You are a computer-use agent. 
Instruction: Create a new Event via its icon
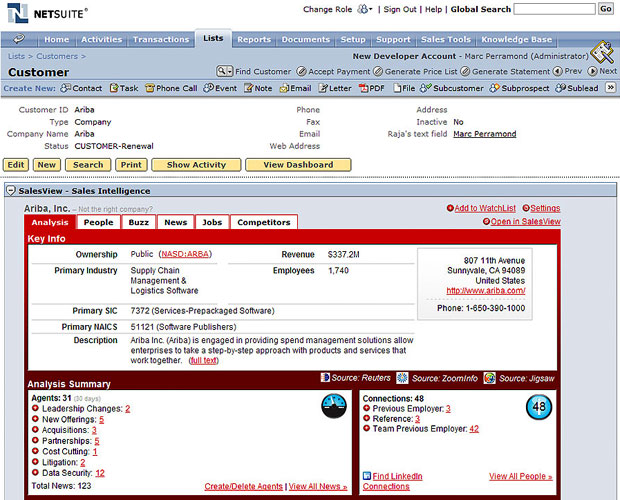(x=208, y=88)
